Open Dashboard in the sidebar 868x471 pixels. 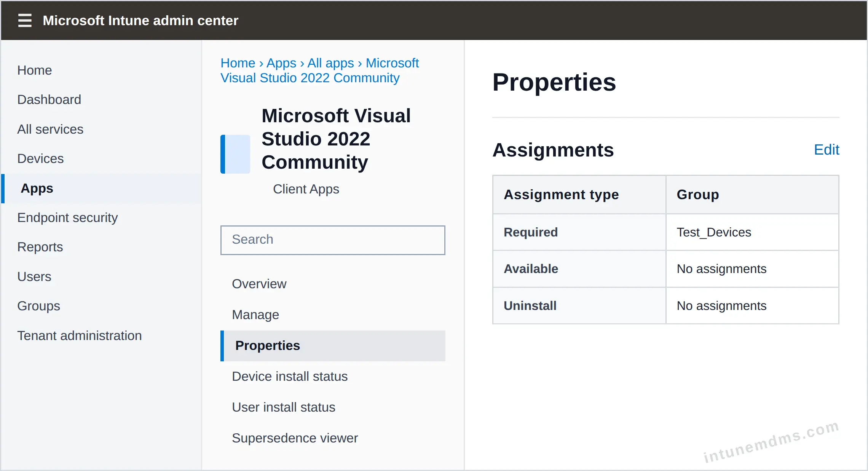pyautogui.click(x=49, y=99)
